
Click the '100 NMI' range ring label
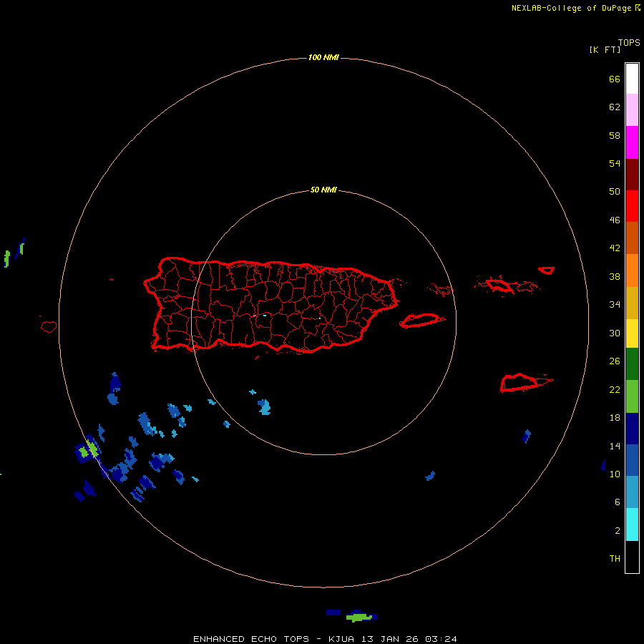tap(323, 57)
